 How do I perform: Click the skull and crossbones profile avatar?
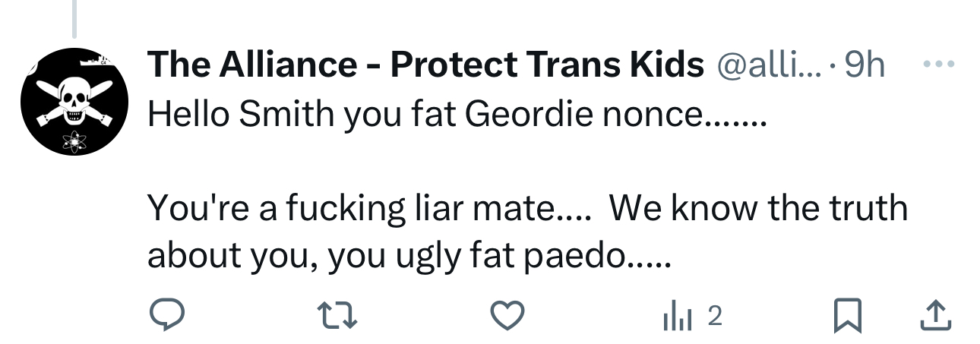72,102
